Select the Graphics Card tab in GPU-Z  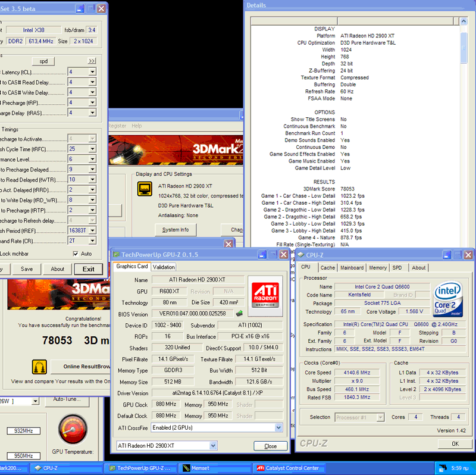coord(132,266)
